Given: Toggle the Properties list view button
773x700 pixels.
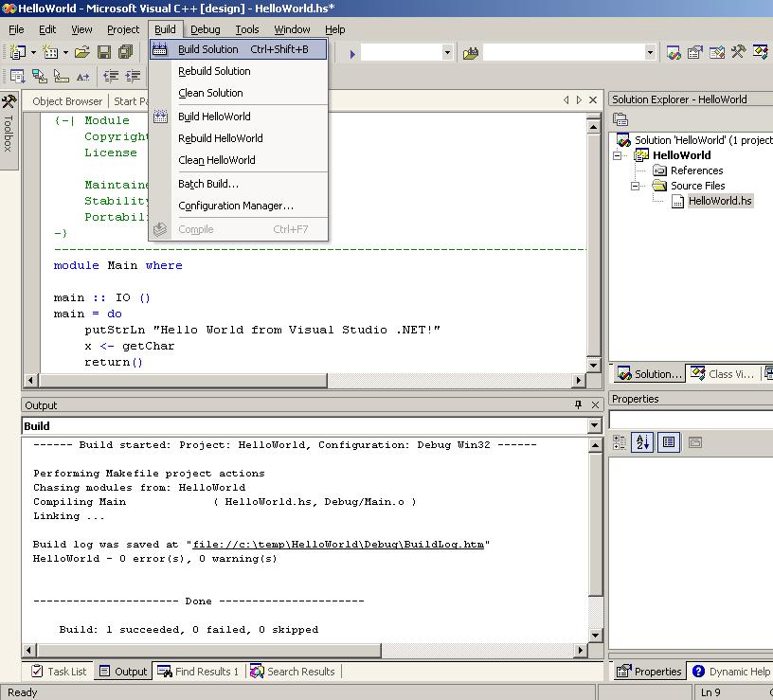Looking at the screenshot, I should click(669, 442).
